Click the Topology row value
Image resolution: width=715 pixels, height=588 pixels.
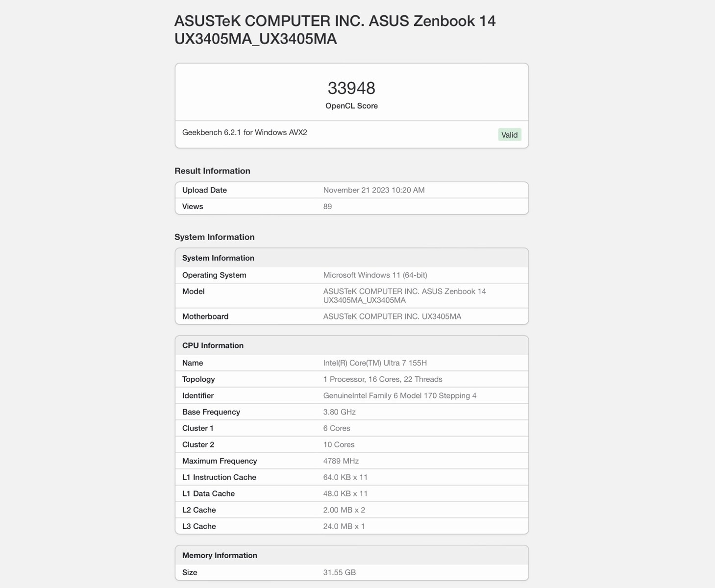[382, 379]
